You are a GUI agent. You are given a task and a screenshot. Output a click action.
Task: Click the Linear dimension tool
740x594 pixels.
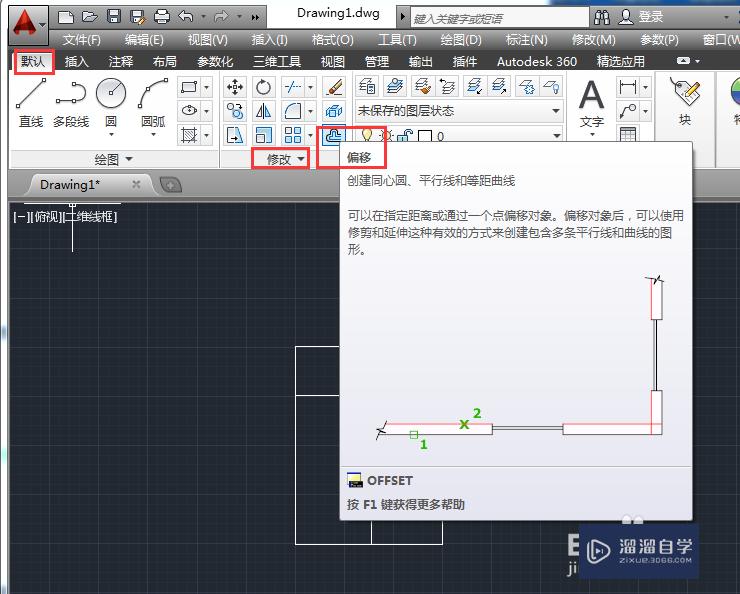click(x=628, y=87)
